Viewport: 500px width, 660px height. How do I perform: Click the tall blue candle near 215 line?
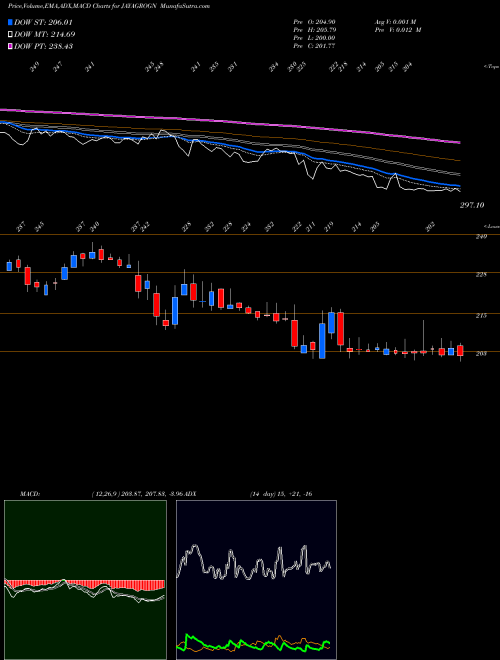[322, 341]
